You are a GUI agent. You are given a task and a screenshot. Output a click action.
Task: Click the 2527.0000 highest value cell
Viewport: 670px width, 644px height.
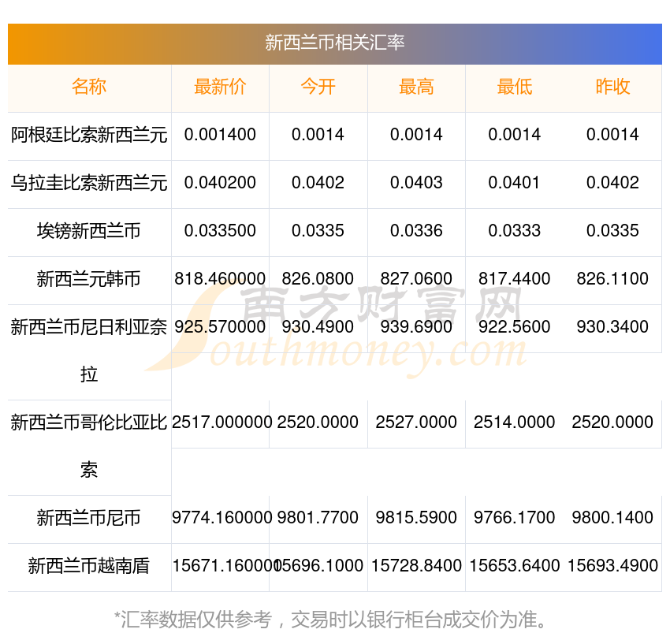tap(416, 423)
